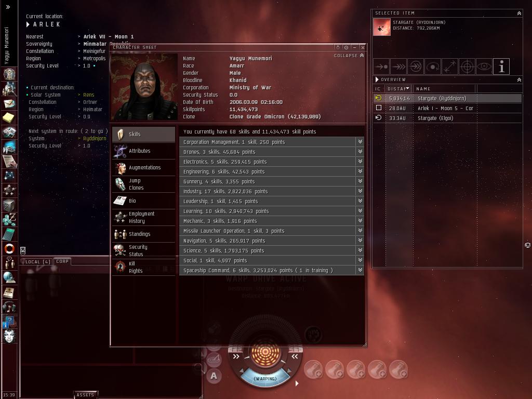Open the Jump Clones tab
Image resolution: width=532 pixels, height=399 pixels.
[143, 184]
